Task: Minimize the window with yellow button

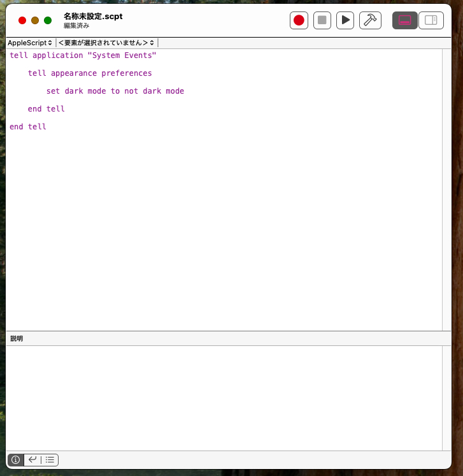Action: (35, 20)
